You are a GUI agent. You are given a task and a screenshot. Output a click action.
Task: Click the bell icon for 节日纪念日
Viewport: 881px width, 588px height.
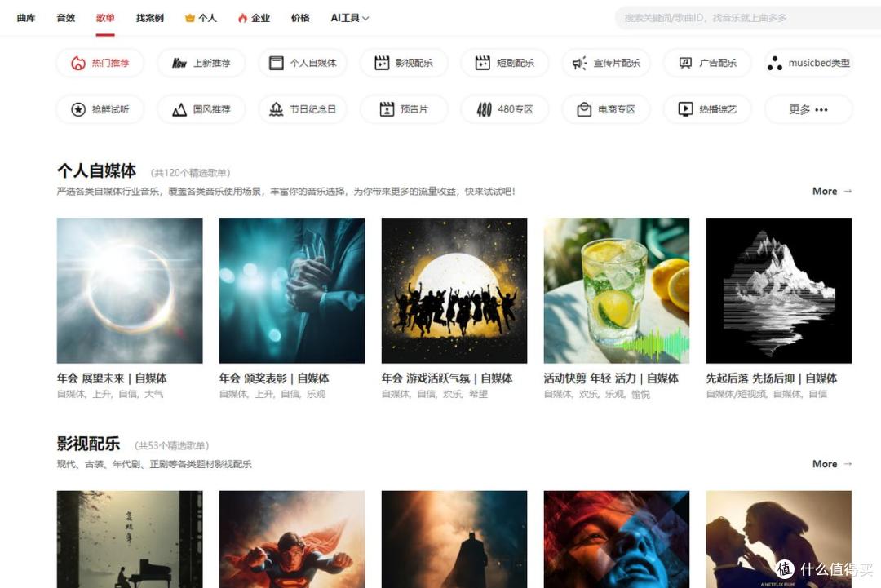[x=276, y=109]
